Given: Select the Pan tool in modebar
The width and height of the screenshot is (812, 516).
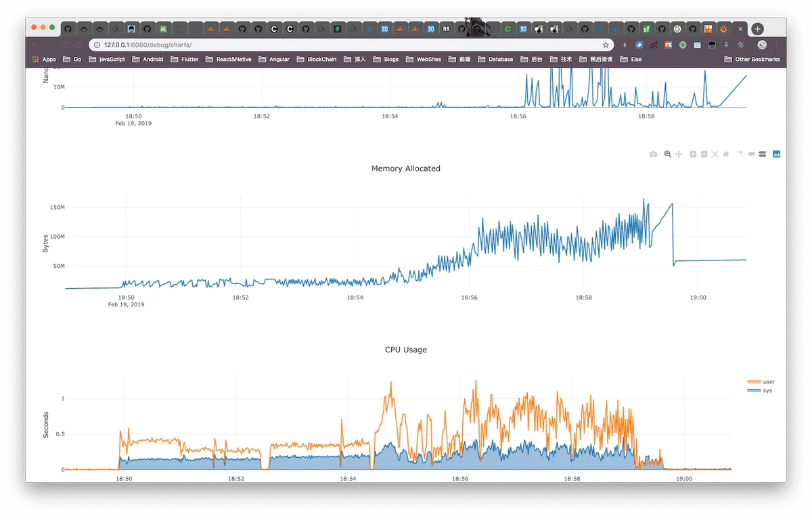Looking at the screenshot, I should 679,154.
